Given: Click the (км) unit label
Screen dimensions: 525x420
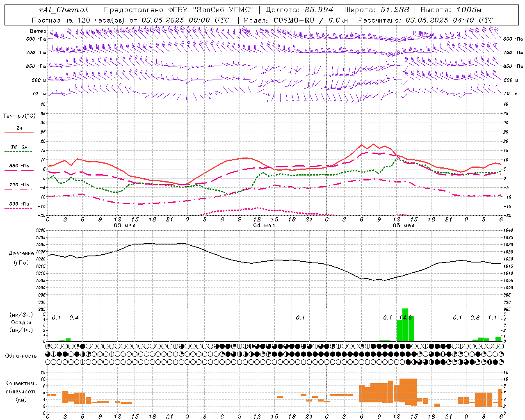Looking at the screenshot, I should pyautogui.click(x=22, y=399).
